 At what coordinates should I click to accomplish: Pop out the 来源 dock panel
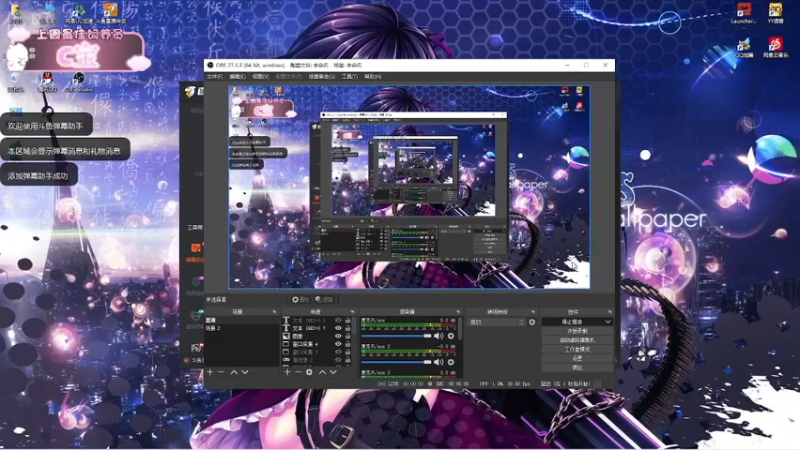(x=353, y=312)
